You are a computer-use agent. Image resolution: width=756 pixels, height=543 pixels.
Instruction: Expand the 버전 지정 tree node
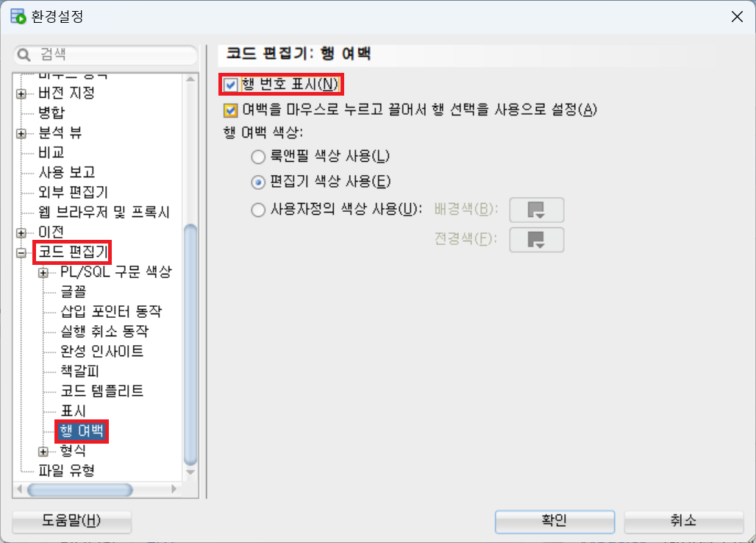[x=21, y=93]
